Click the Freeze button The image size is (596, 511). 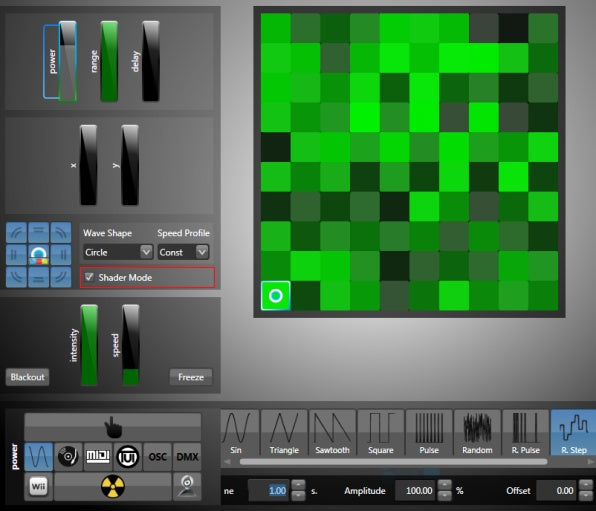click(x=191, y=377)
